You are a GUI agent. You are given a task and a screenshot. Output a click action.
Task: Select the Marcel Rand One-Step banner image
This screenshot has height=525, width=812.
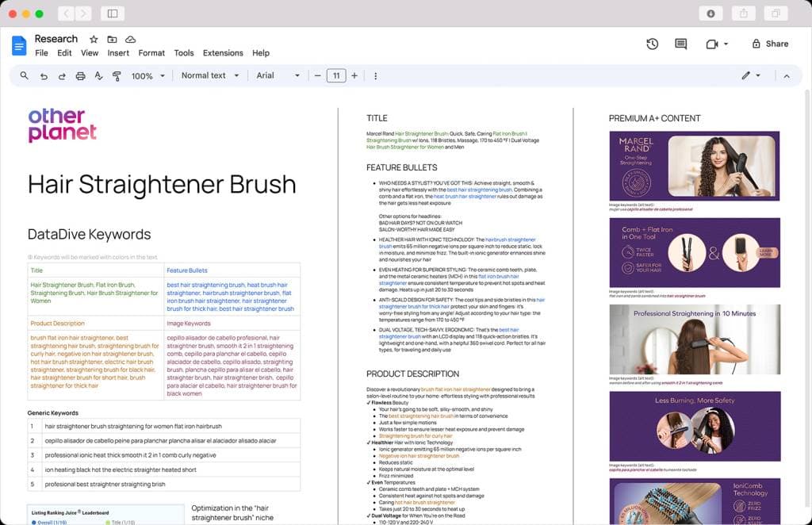[x=695, y=166]
